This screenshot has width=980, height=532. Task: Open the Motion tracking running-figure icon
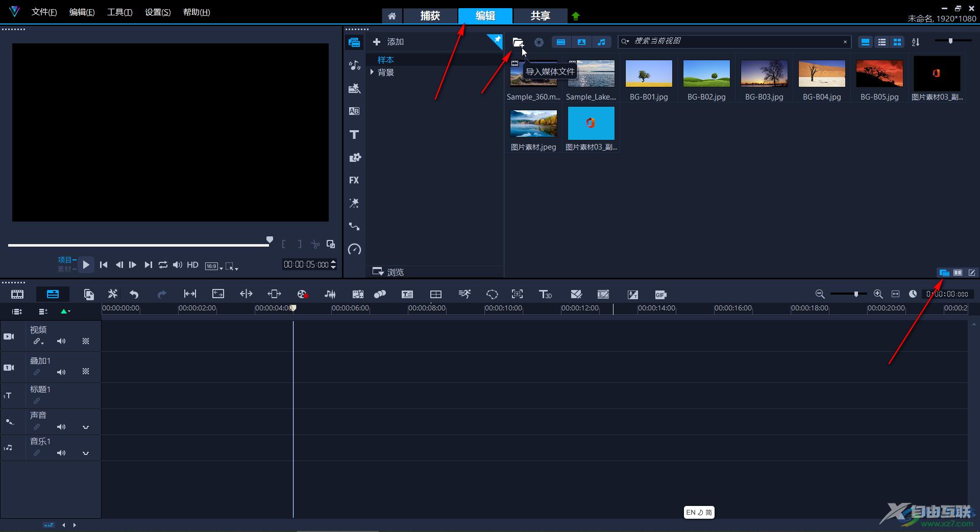(464, 294)
